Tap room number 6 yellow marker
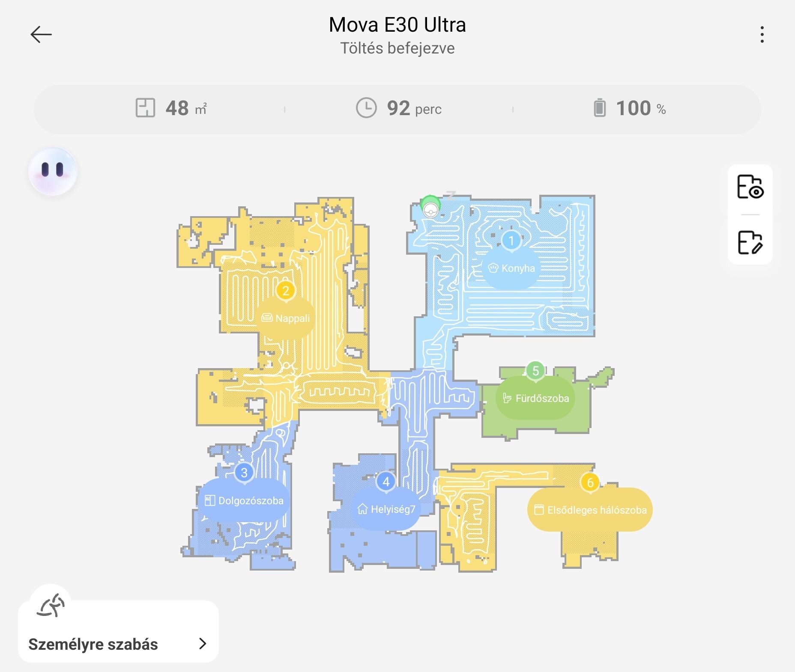This screenshot has height=672, width=795. pos(590,482)
